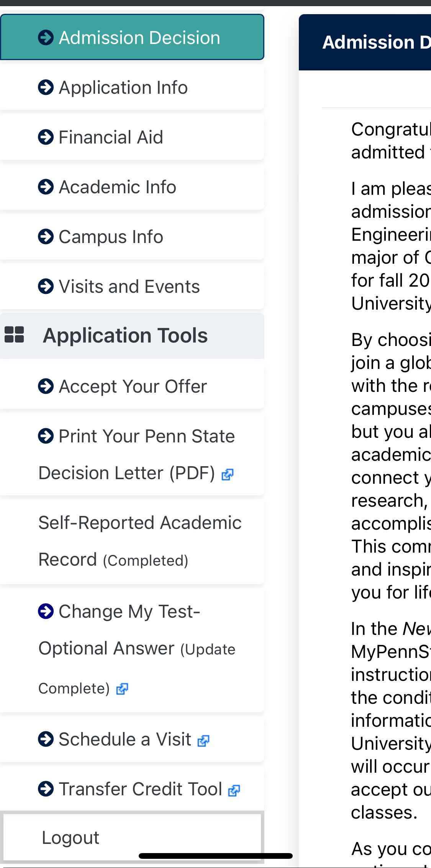
Task: Click the Schedule a Visit link text
Action: (x=125, y=739)
